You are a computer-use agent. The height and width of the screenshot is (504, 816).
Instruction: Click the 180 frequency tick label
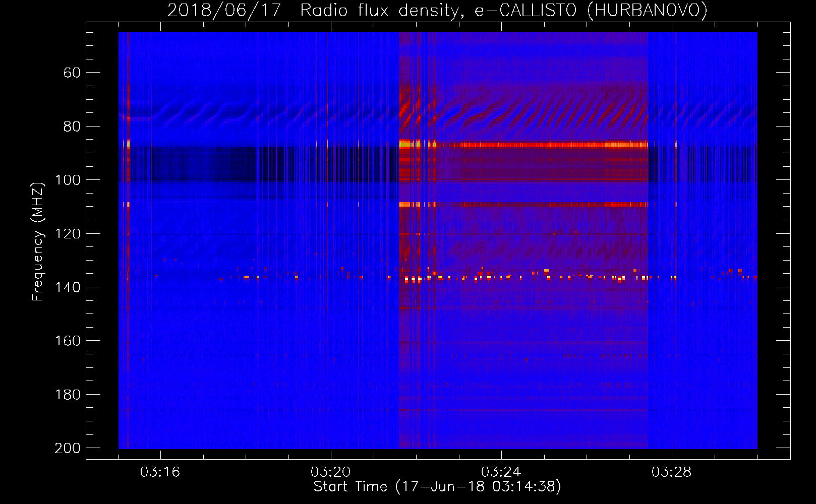pos(68,395)
